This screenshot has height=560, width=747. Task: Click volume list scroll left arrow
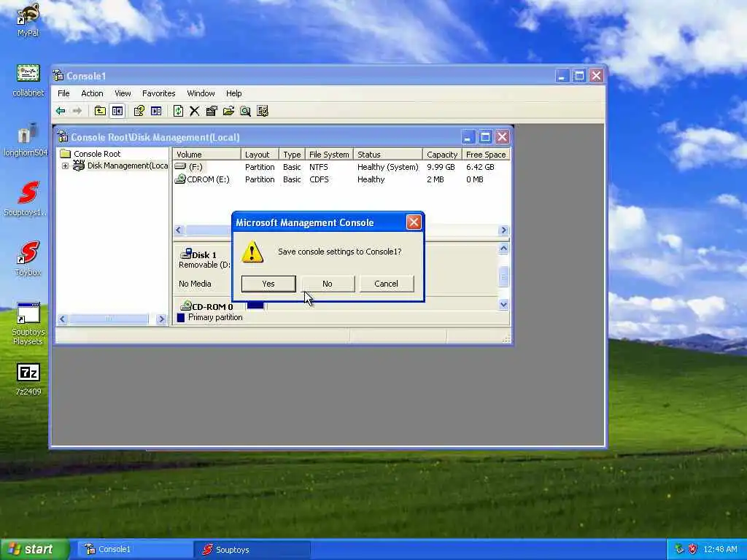click(x=179, y=230)
